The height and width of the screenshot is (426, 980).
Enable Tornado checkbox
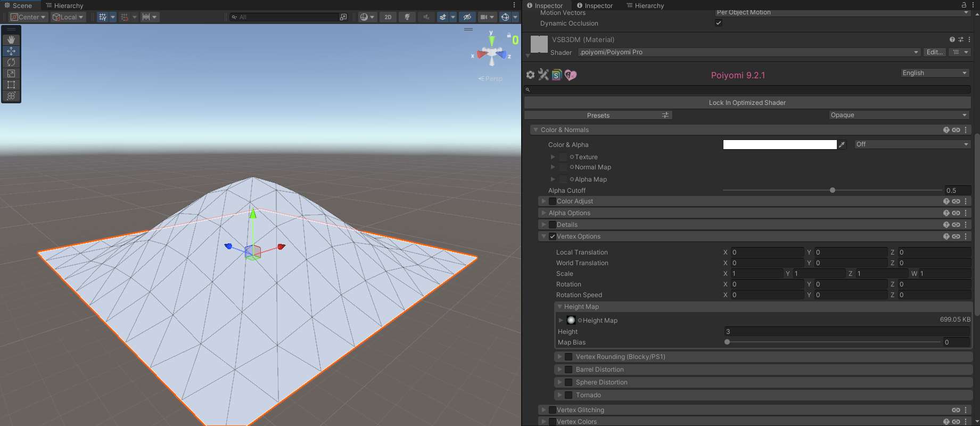pos(569,395)
